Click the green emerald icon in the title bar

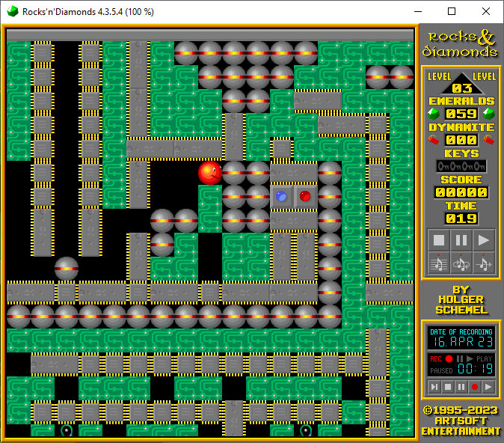[13, 11]
